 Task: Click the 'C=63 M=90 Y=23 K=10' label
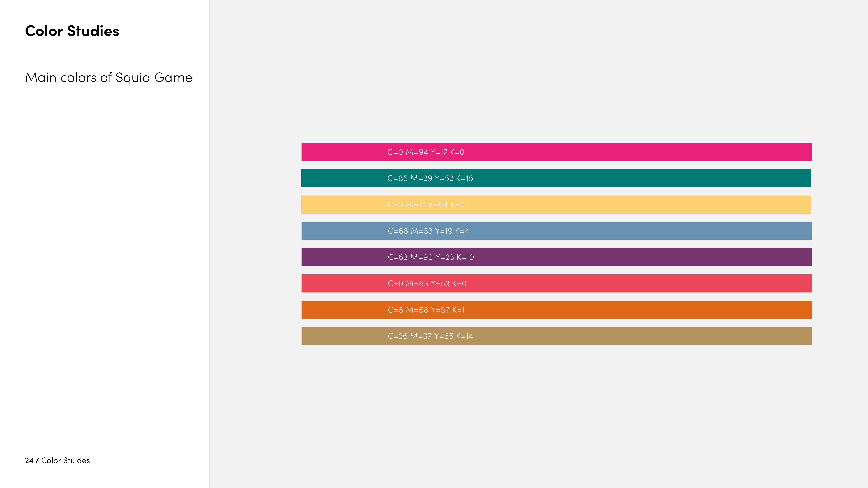431,257
